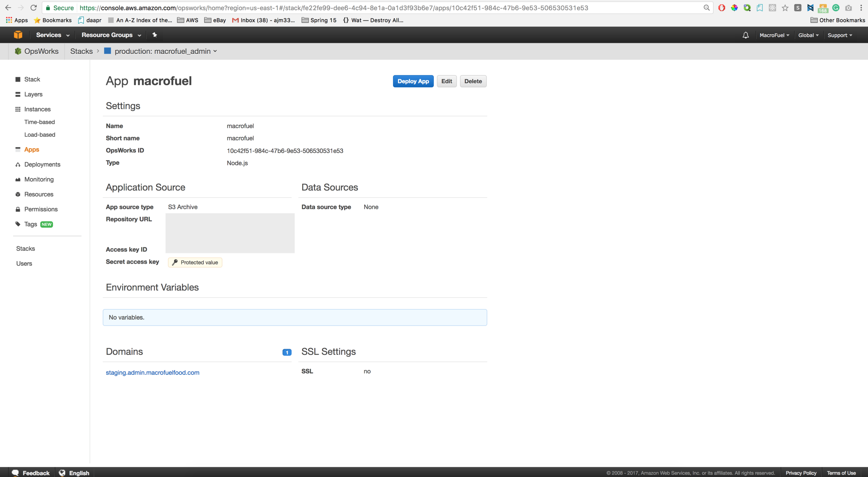Open Permissions in sidebar
This screenshot has height=477, width=868.
[41, 209]
